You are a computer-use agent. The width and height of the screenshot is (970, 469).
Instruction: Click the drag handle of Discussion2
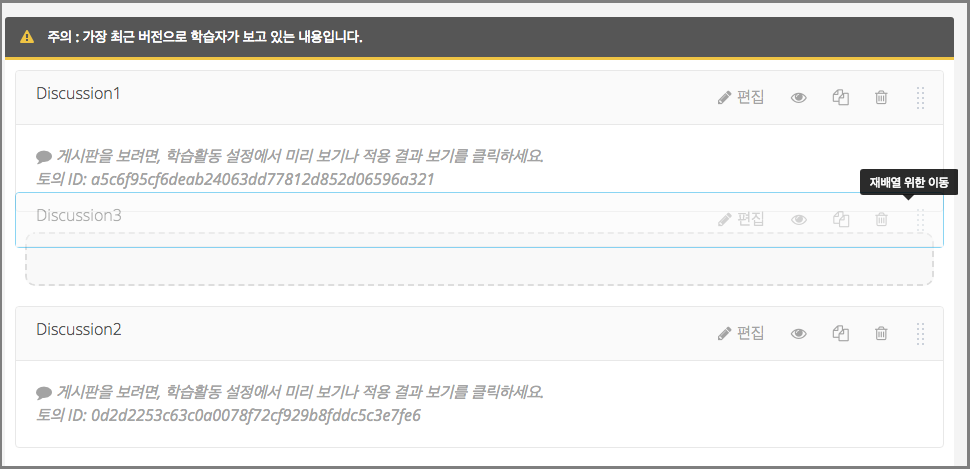pyautogui.click(x=921, y=334)
